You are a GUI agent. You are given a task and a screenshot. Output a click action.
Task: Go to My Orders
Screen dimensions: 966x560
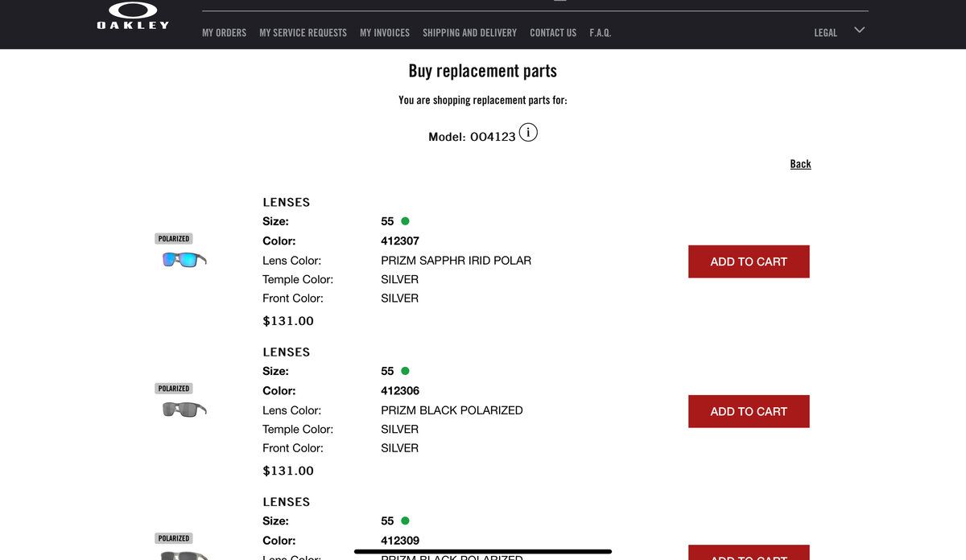224,33
